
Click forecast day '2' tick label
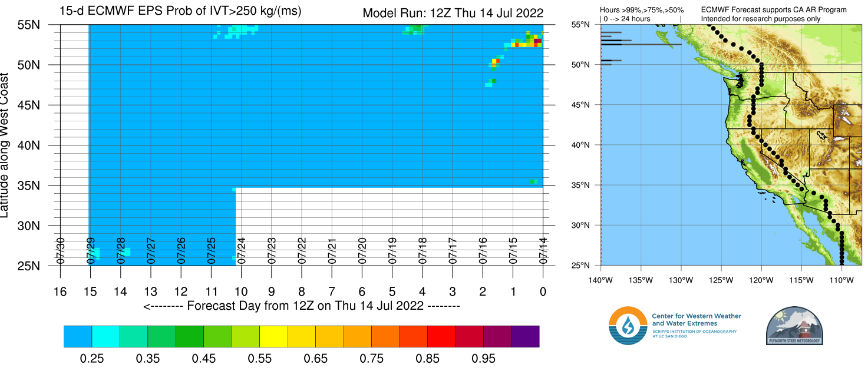click(482, 291)
